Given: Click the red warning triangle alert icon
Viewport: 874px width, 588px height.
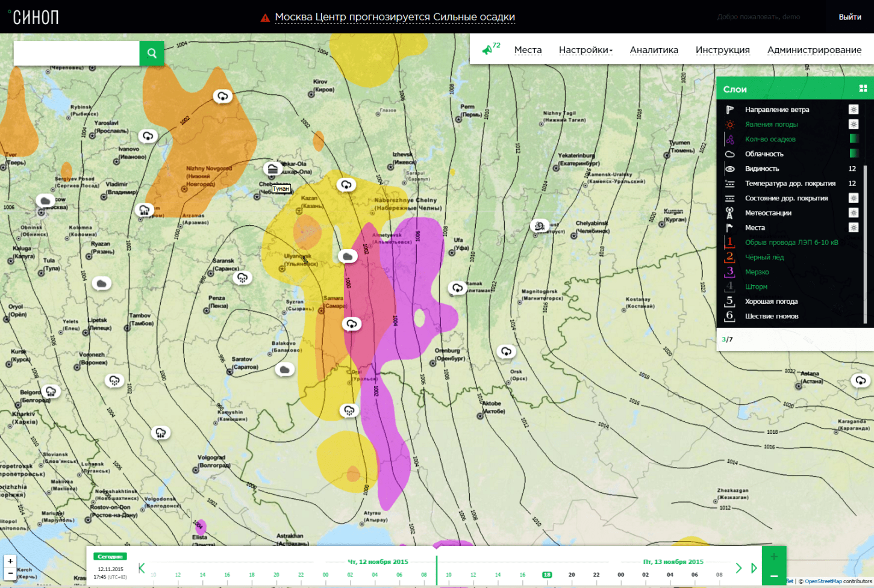Looking at the screenshot, I should tap(265, 17).
